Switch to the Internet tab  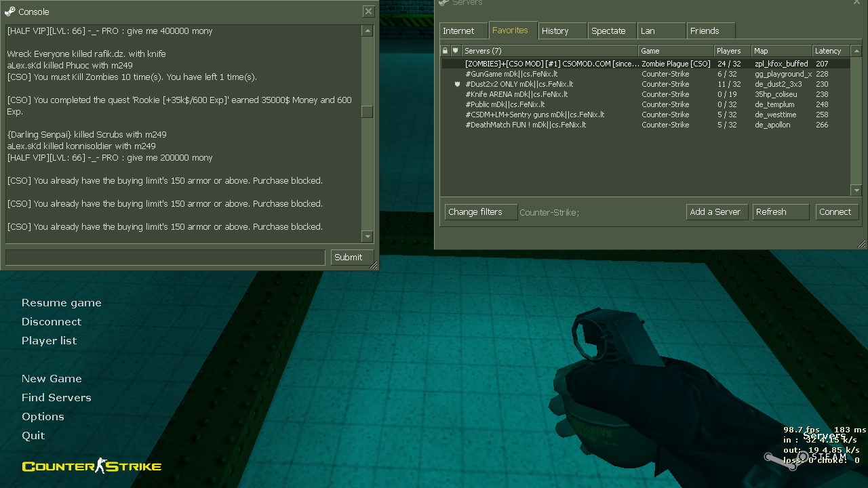point(459,31)
